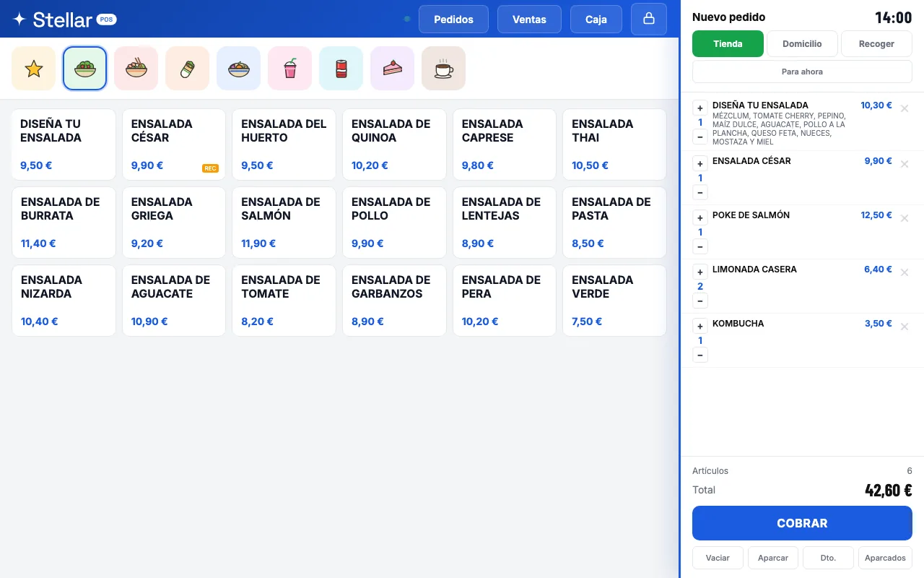Viewport: 924px width, 578px height.
Task: Switch order type to Domicilio
Action: click(802, 43)
